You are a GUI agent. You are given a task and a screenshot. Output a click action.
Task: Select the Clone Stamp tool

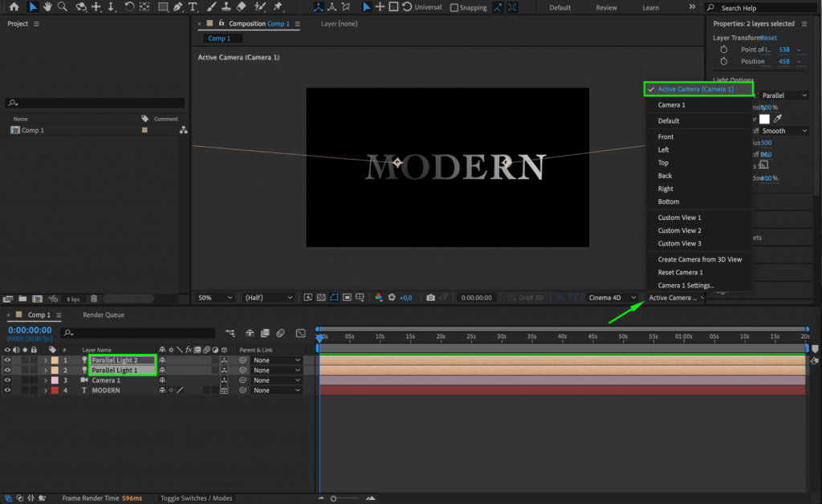(226, 7)
